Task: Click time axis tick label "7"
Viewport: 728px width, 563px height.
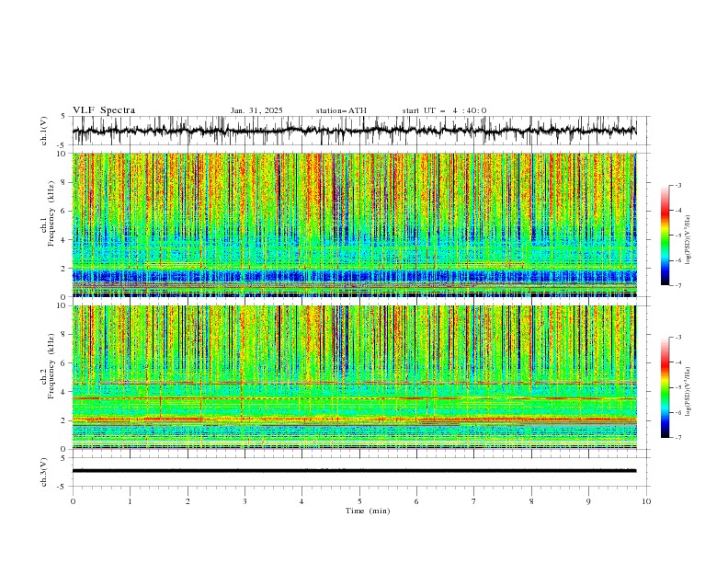Action: pos(474,501)
